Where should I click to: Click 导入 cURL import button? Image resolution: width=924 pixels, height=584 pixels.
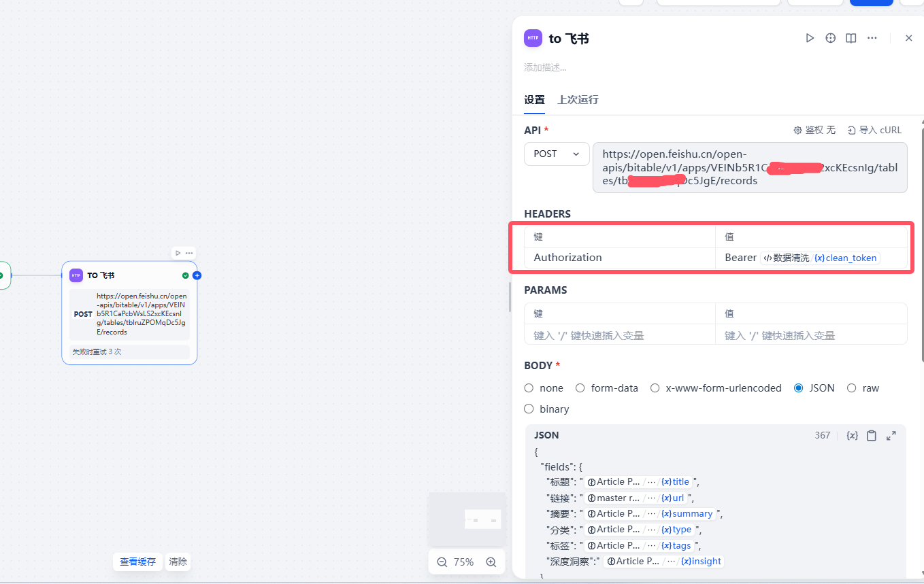(874, 130)
